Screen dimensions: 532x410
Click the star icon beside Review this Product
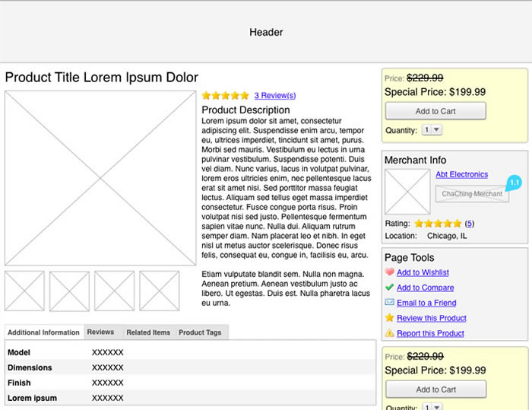[389, 318]
